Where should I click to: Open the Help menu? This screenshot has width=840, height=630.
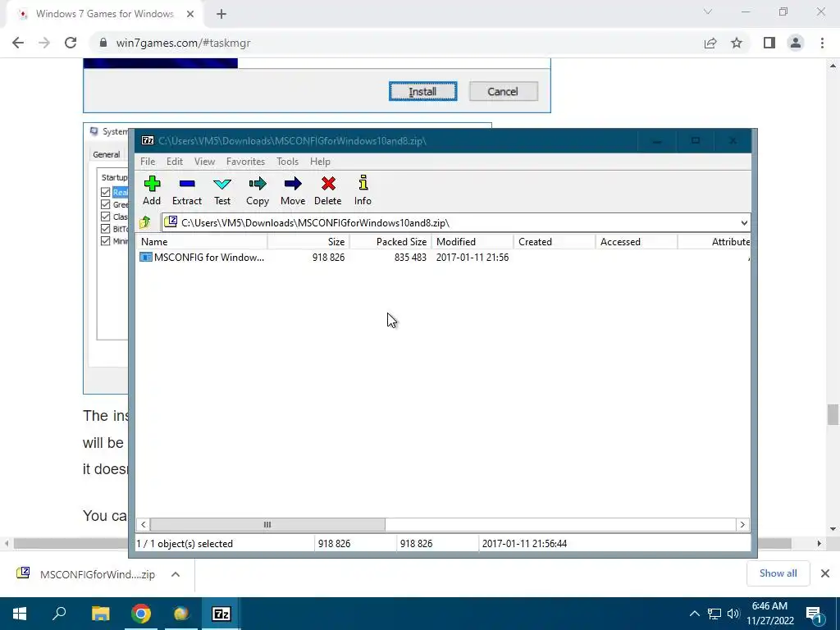pos(321,162)
